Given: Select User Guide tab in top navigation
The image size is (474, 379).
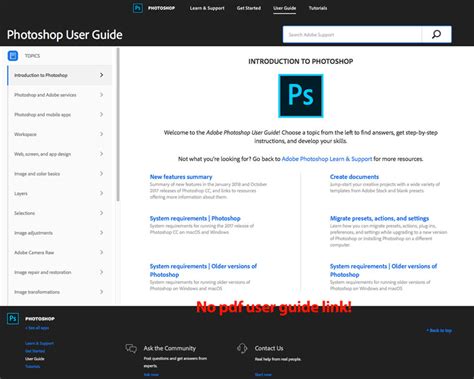Looking at the screenshot, I should click(284, 8).
